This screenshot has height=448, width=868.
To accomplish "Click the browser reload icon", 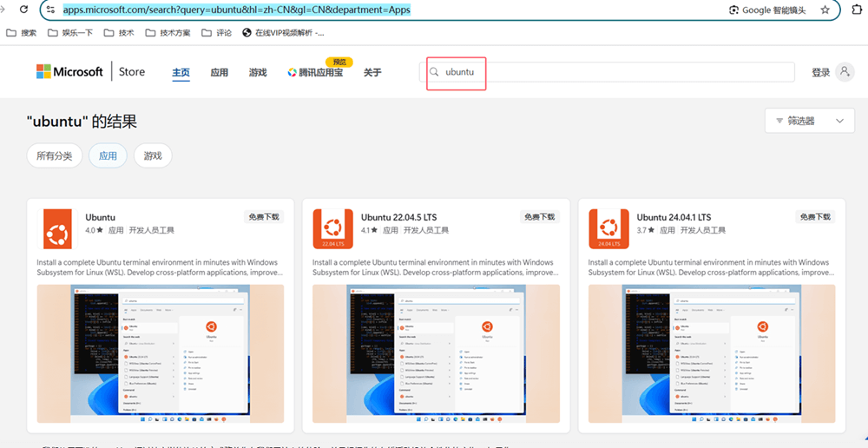I will point(23,10).
